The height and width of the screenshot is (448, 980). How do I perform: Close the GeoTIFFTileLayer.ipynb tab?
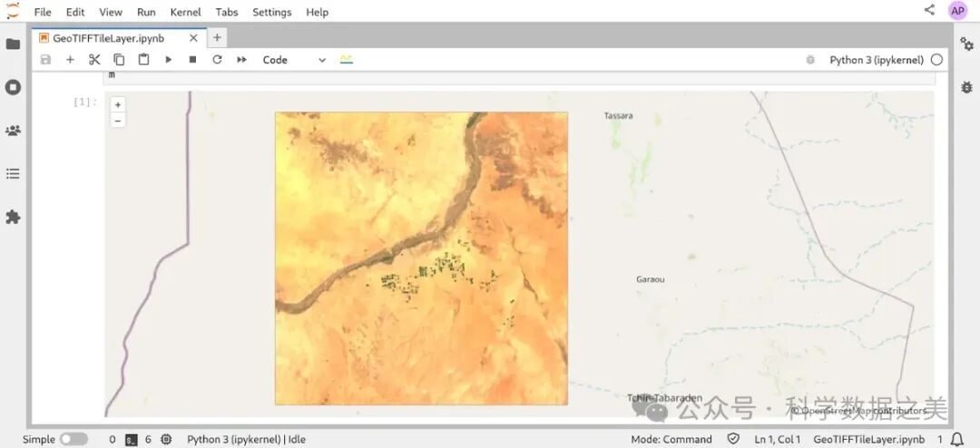(x=193, y=38)
